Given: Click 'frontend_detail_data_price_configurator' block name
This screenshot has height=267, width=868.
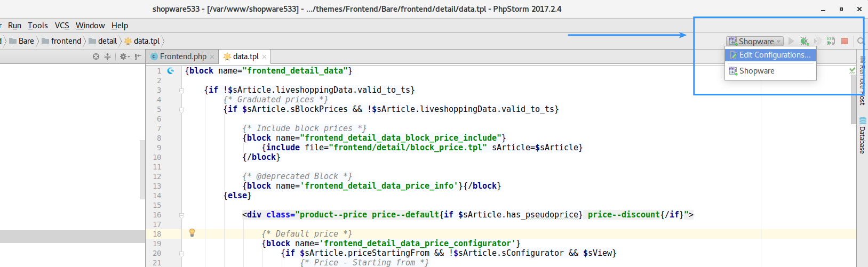Looking at the screenshot, I should tap(419, 244).
